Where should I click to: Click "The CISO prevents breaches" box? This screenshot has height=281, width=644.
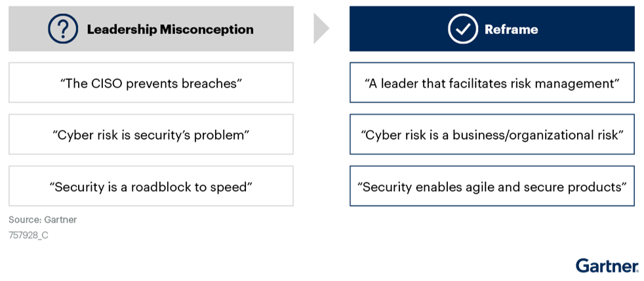[x=151, y=83]
